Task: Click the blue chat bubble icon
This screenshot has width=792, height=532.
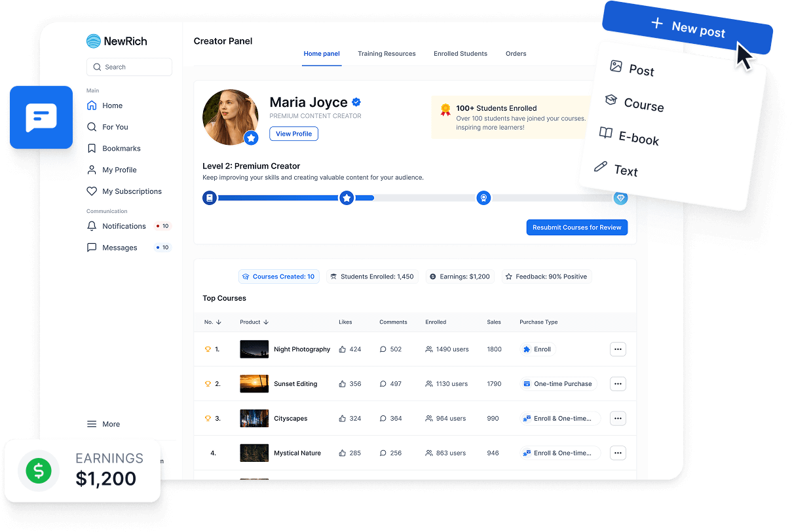Action: pyautogui.click(x=41, y=118)
